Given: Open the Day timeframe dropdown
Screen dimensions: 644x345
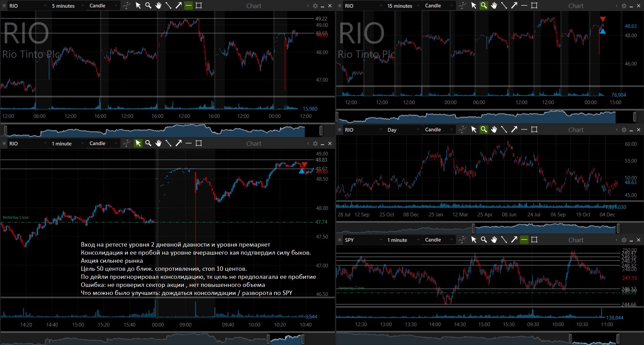Looking at the screenshot, I should pyautogui.click(x=404, y=130).
